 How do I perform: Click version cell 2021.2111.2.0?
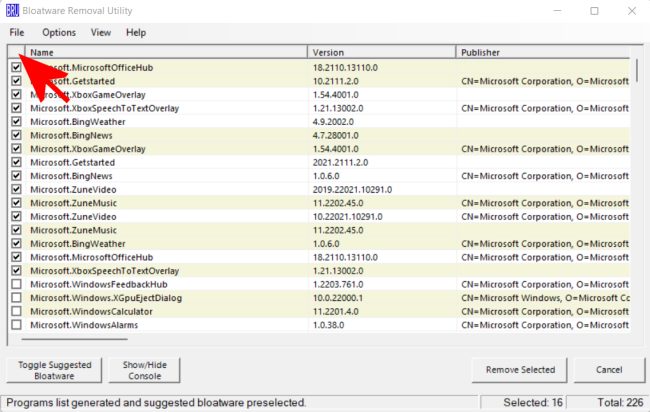[340, 162]
